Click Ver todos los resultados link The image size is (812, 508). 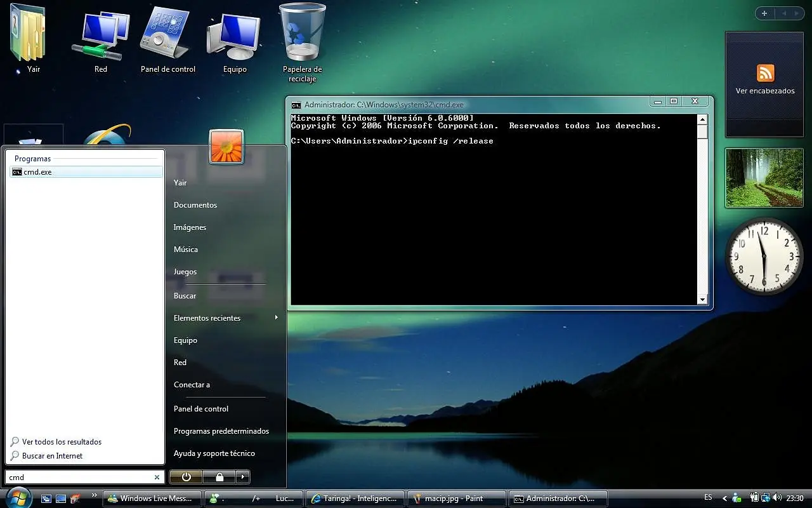pos(62,442)
